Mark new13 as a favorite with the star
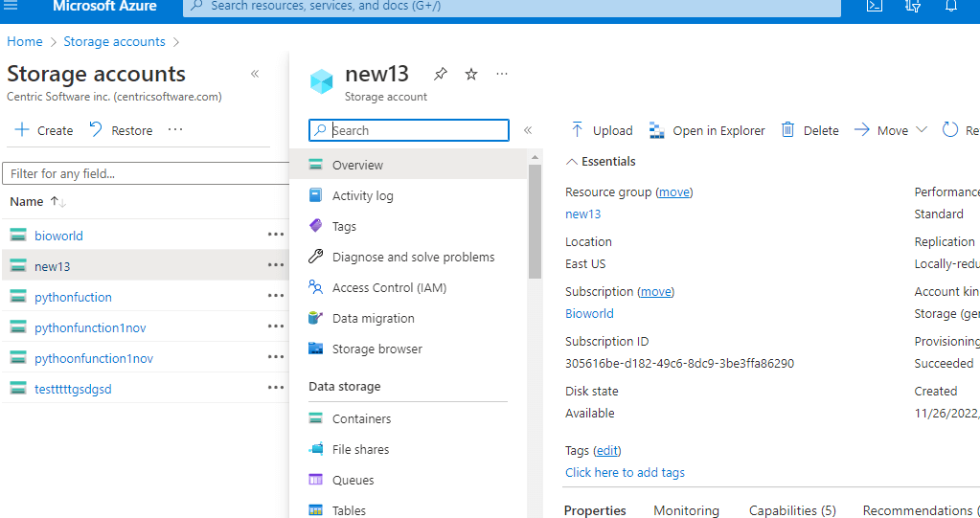980x518 pixels. click(x=471, y=75)
